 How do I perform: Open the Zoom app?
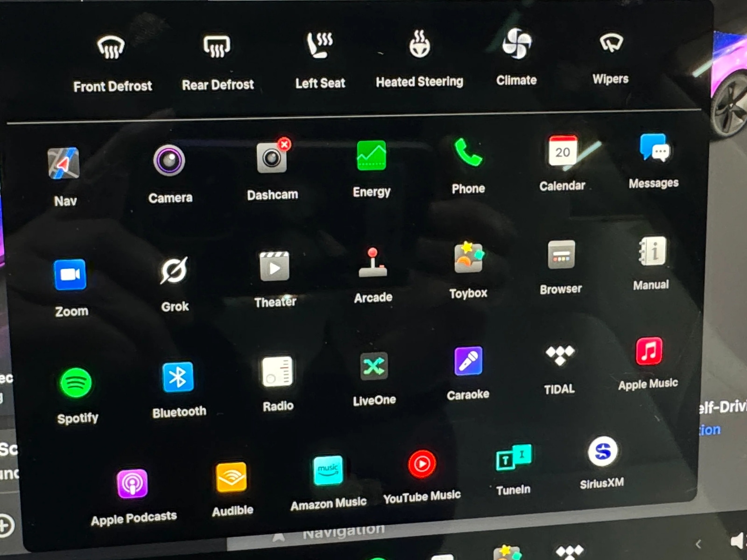[70, 275]
